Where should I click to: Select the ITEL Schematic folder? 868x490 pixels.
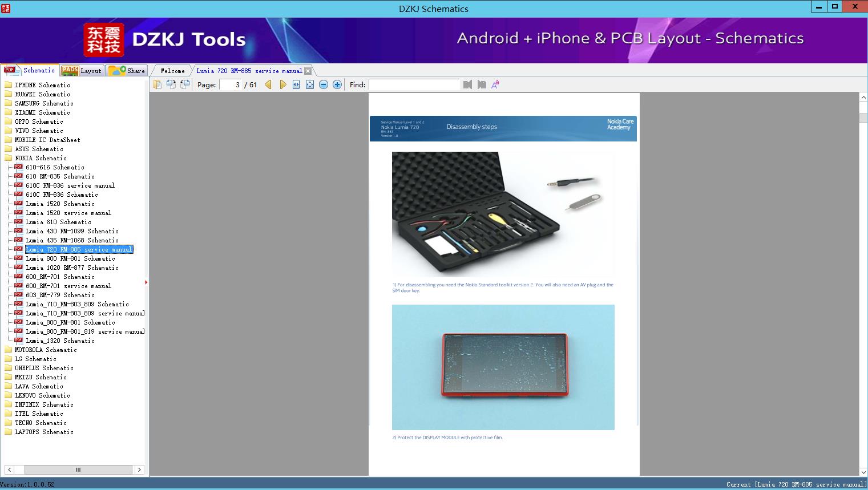pyautogui.click(x=39, y=414)
